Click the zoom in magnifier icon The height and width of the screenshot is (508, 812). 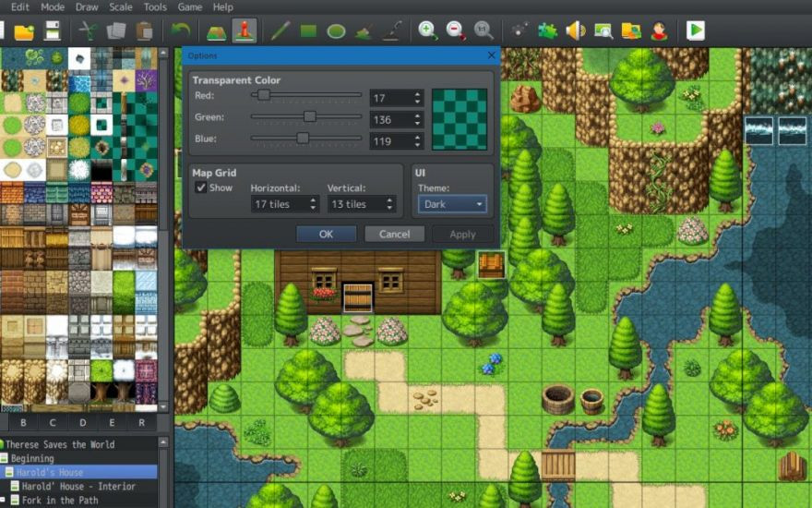click(428, 30)
